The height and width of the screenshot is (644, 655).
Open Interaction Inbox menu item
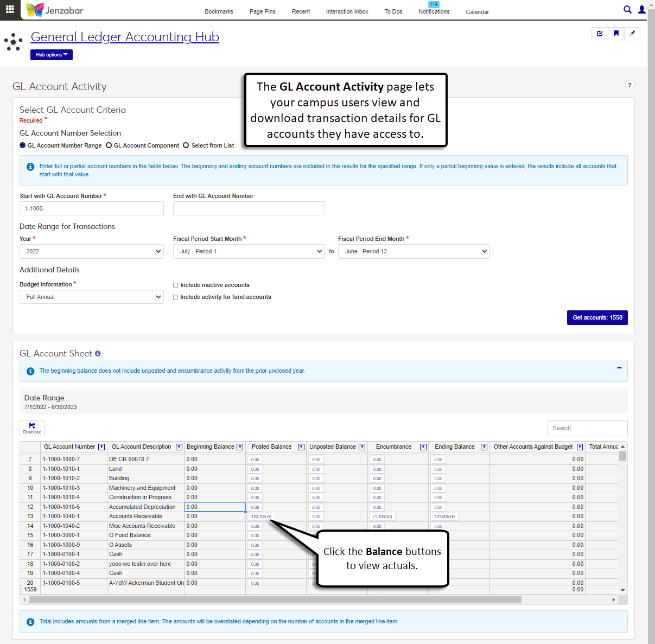point(347,11)
